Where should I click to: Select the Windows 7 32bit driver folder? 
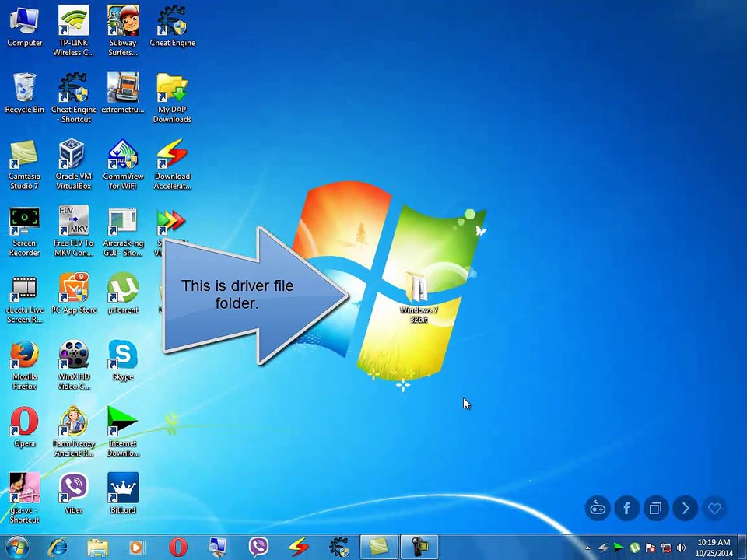[x=419, y=298]
